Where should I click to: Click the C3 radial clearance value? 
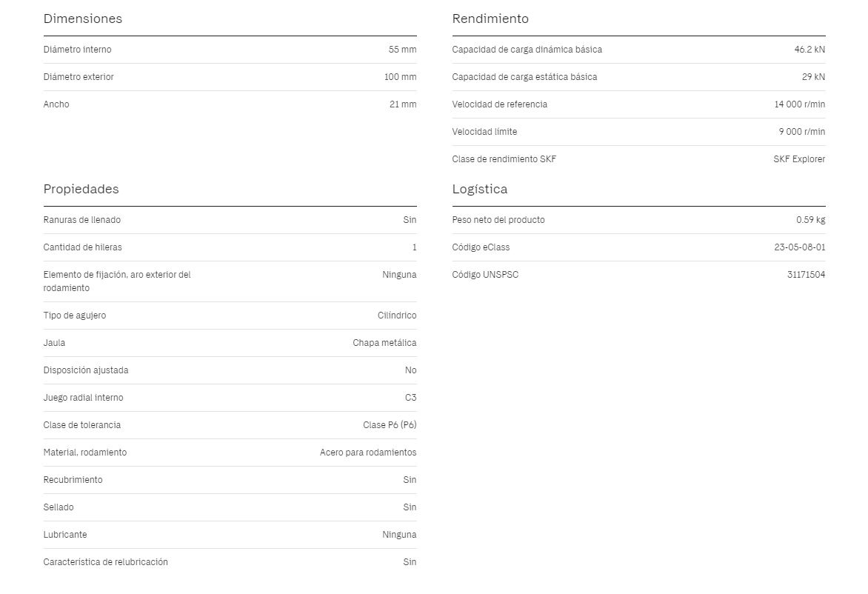pyautogui.click(x=411, y=398)
